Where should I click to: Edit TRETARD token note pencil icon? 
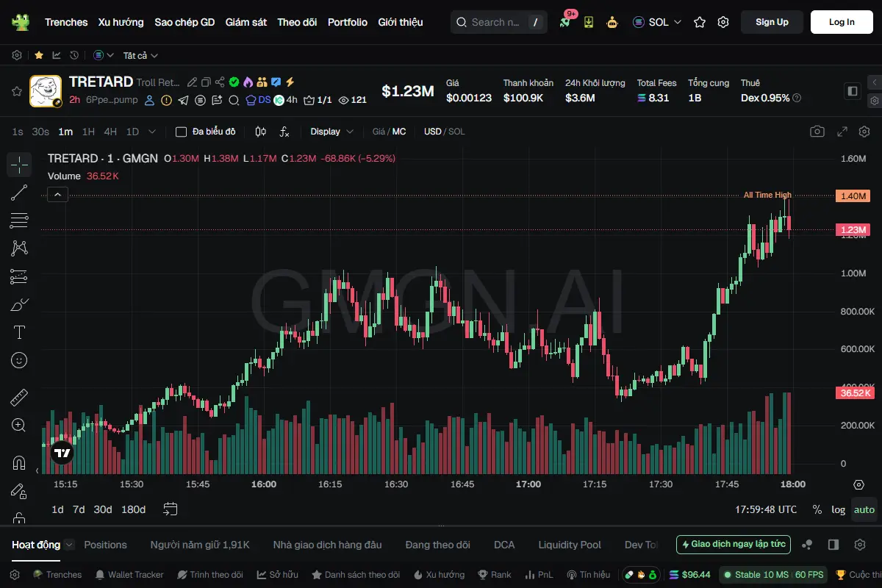192,82
